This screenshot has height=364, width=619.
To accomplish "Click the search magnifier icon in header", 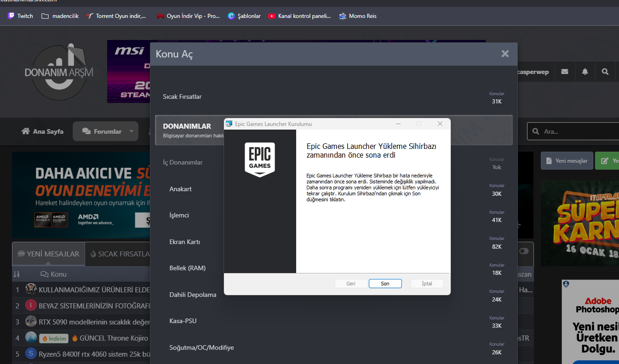I will coord(605,72).
